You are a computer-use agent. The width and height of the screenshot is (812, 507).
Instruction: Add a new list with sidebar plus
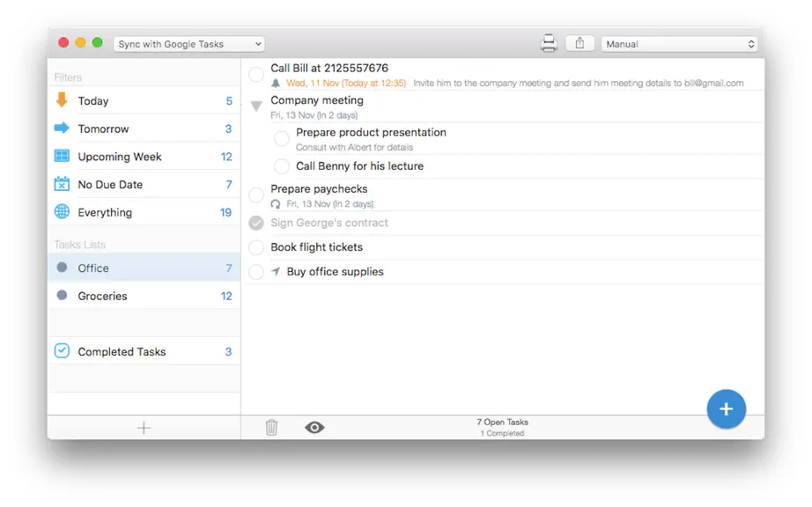[x=144, y=428]
